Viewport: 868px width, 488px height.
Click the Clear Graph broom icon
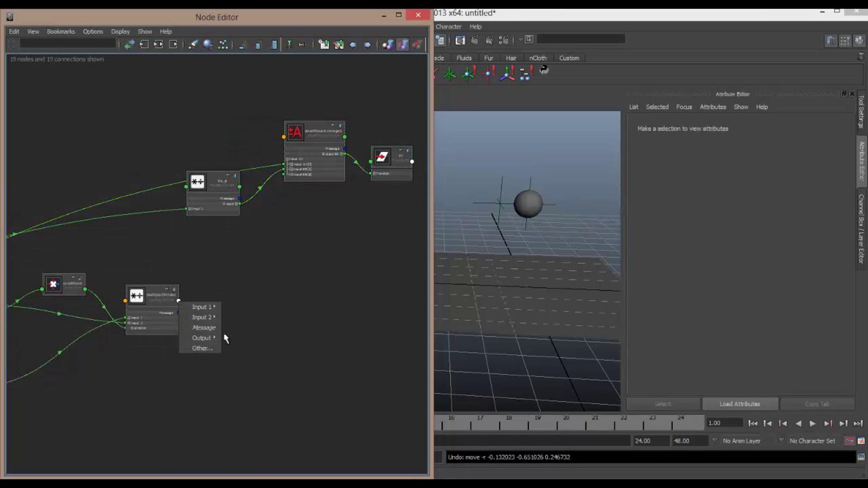click(193, 44)
